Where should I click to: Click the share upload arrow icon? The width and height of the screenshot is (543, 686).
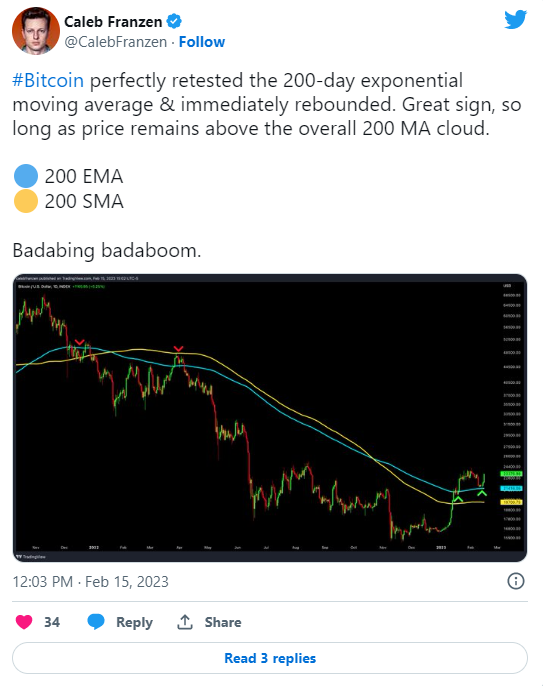pyautogui.click(x=185, y=622)
